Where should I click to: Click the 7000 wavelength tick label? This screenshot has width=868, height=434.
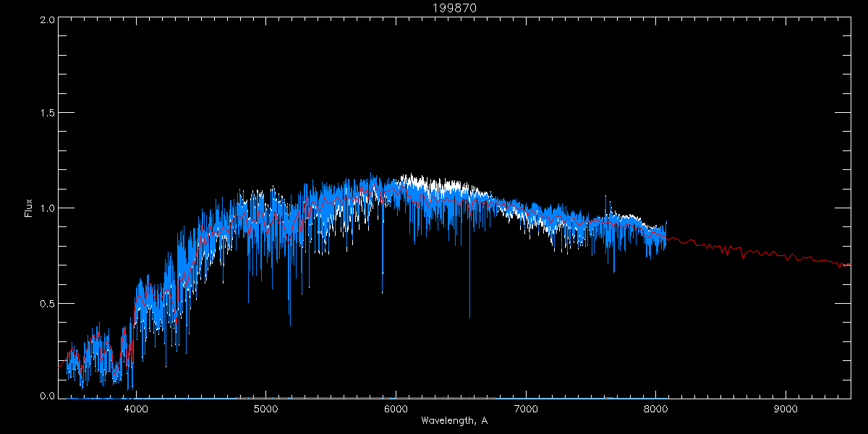[x=526, y=409]
